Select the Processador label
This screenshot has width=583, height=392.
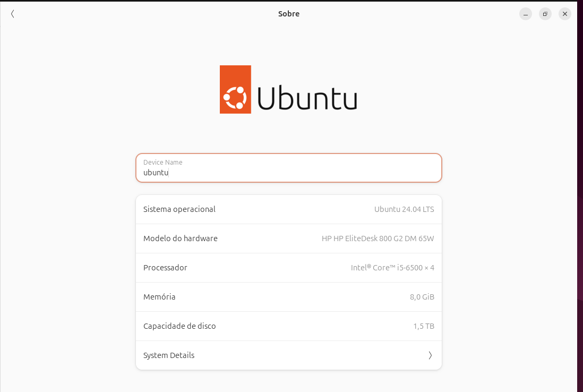point(165,268)
